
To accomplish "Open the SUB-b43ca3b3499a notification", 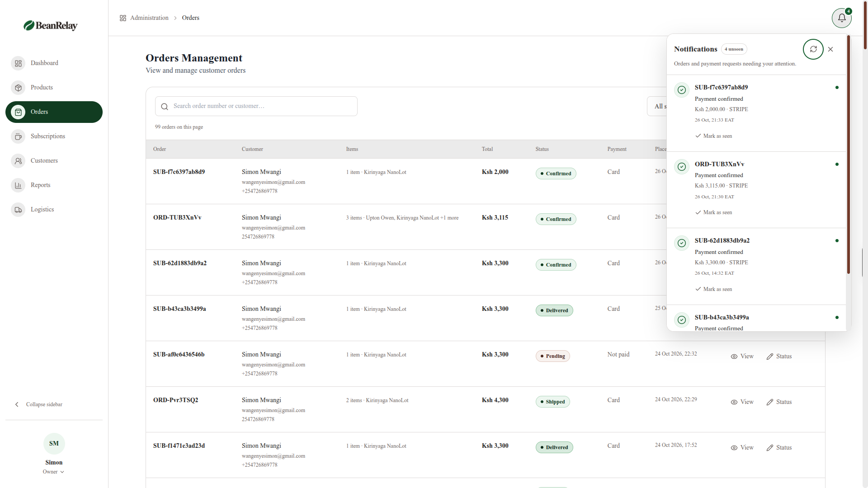I will click(x=756, y=319).
